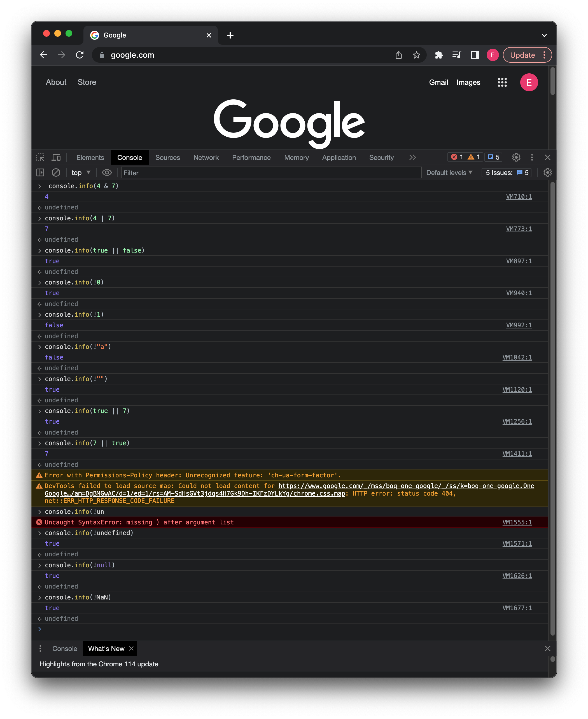Toggle the device toolbar icon

[56, 157]
